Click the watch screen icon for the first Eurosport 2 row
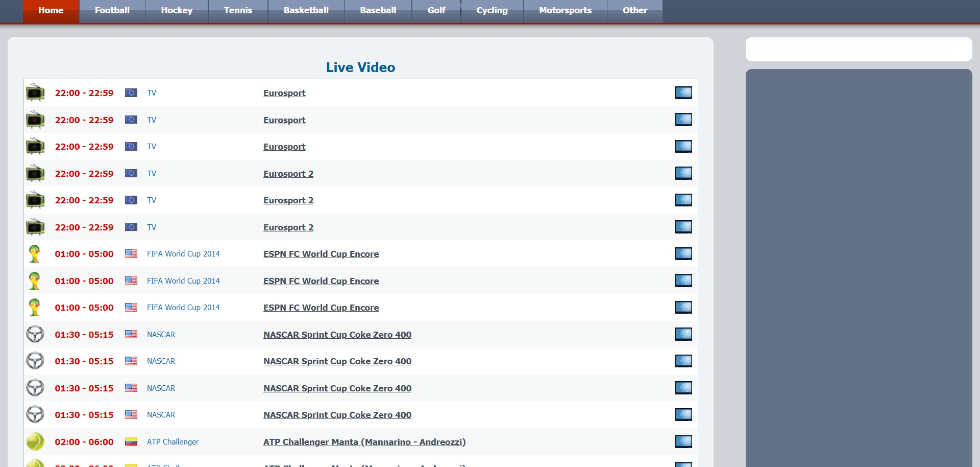 pyautogui.click(x=683, y=173)
